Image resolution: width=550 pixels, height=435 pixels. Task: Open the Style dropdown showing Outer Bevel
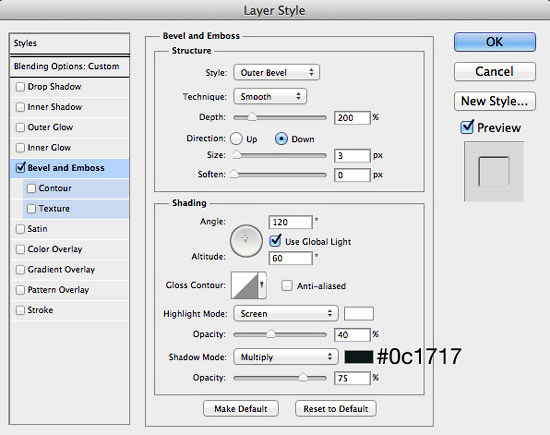[276, 73]
